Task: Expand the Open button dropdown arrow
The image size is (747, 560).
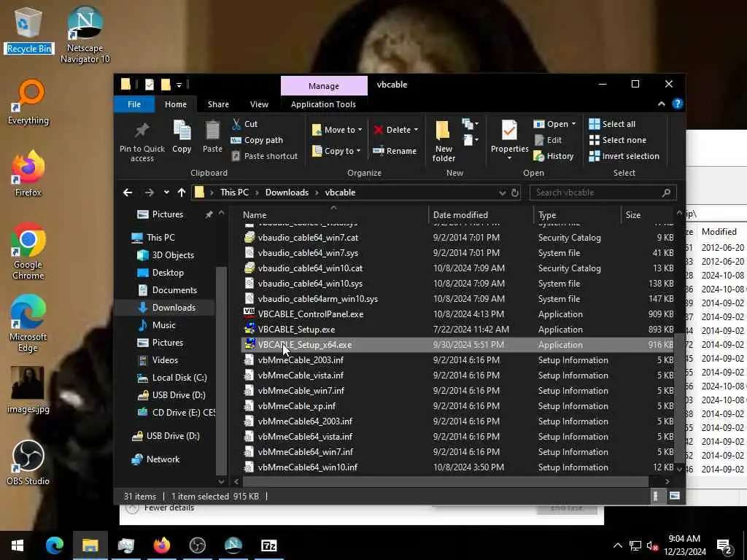Action: click(x=573, y=124)
